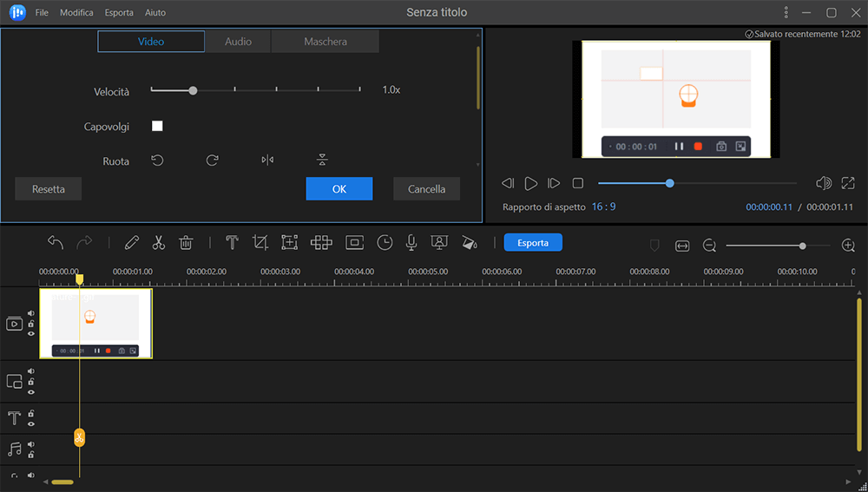Image resolution: width=868 pixels, height=492 pixels.
Task: Enable the Capovolgi checkbox
Action: 157,127
